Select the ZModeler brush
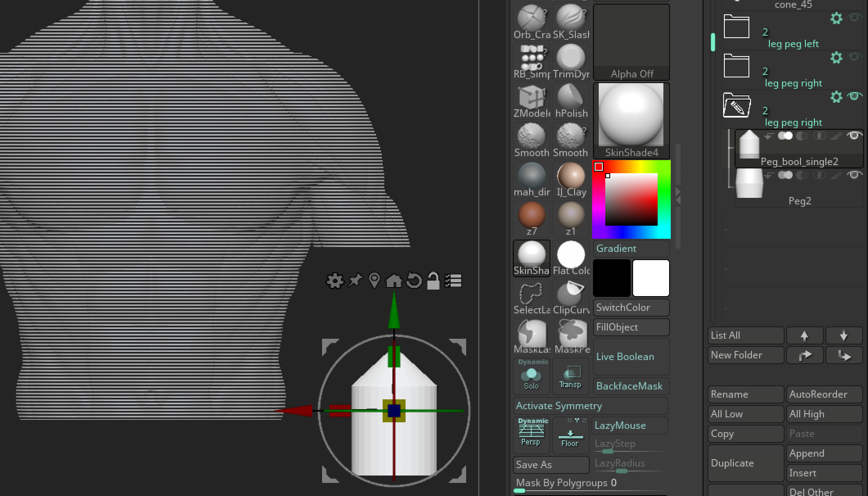The width and height of the screenshot is (868, 496). pos(532,100)
